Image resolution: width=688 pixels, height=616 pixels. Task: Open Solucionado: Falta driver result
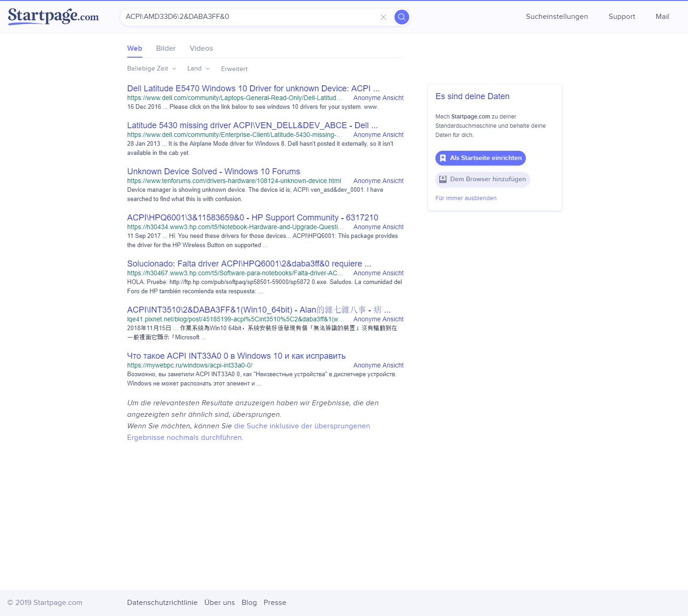(249, 264)
